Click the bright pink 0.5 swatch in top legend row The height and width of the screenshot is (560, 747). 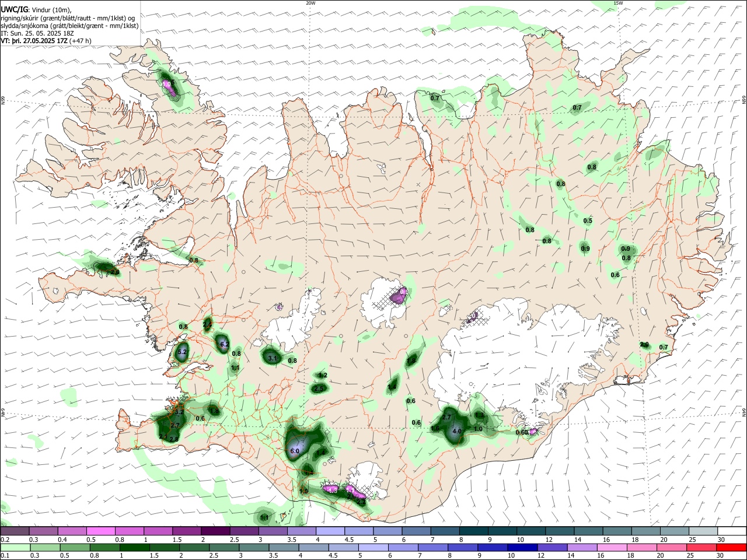coord(100,531)
